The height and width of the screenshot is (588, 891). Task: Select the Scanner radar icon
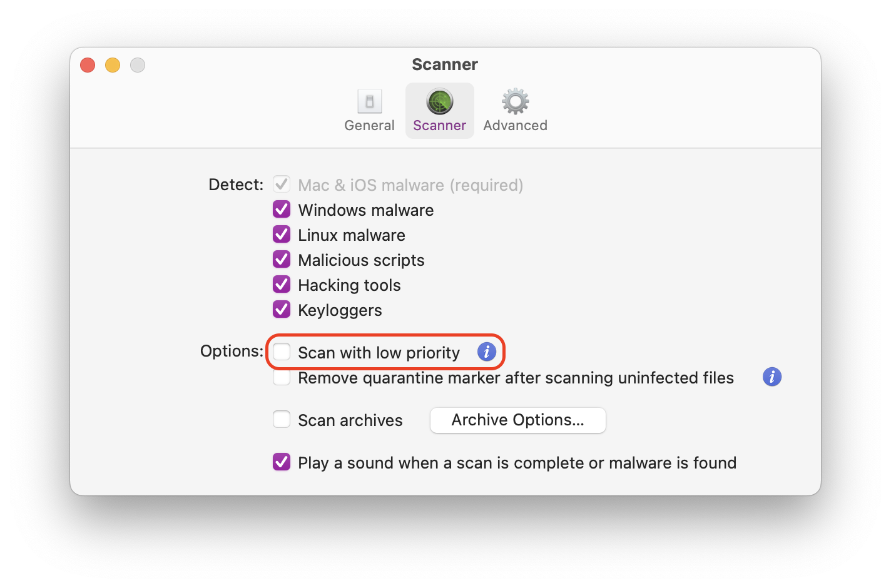[440, 101]
